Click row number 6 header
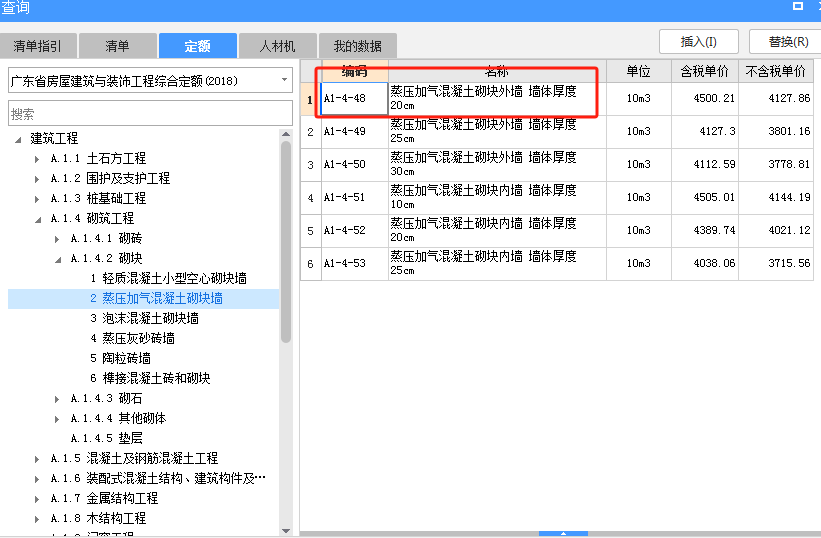Screen dimensions: 821x538 (310, 264)
